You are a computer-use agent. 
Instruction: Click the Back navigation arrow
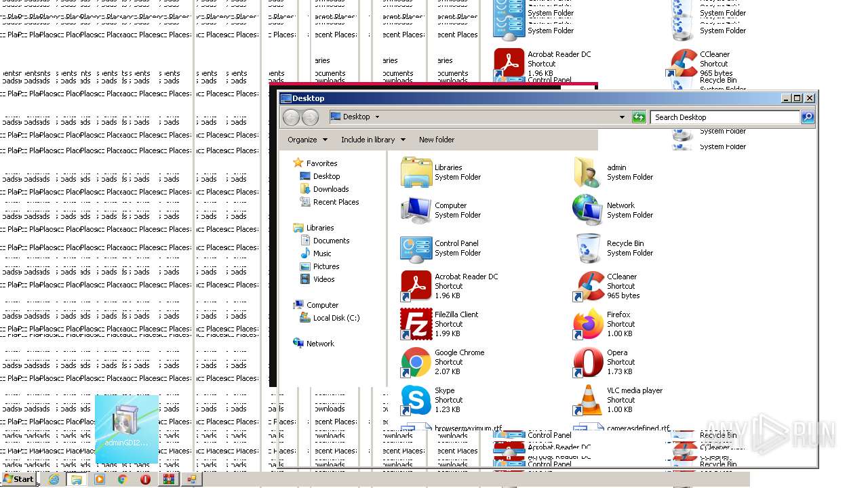[291, 117]
